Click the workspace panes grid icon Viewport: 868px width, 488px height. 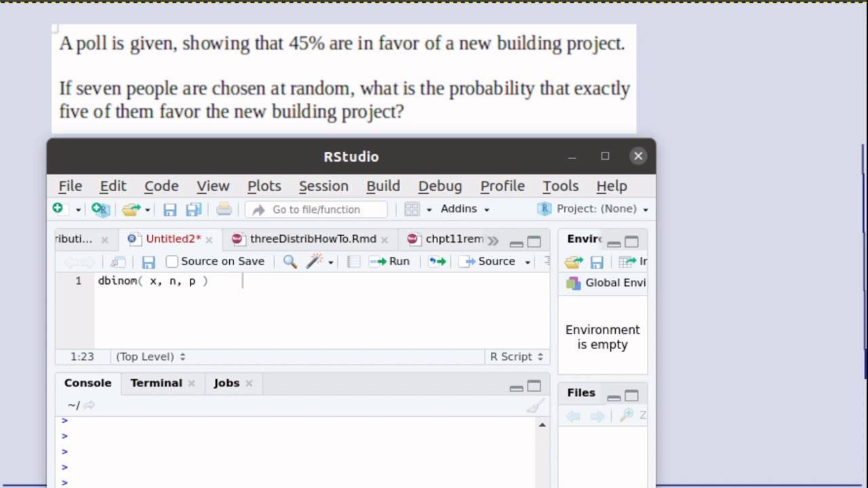(x=412, y=209)
